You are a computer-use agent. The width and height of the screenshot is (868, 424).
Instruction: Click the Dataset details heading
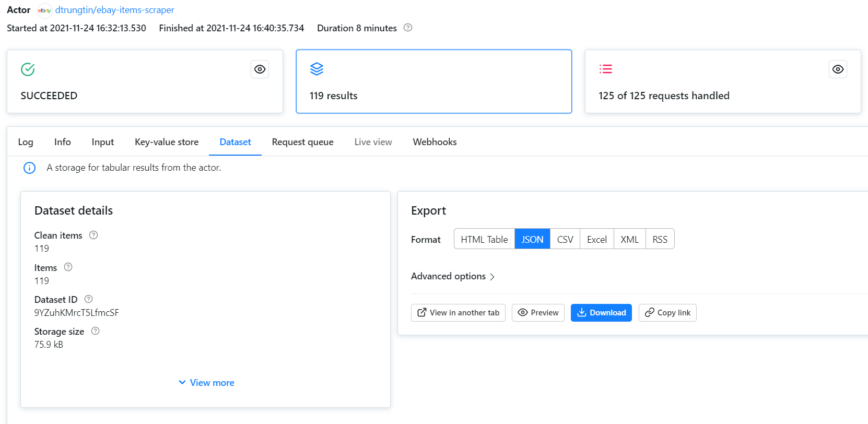coord(74,210)
